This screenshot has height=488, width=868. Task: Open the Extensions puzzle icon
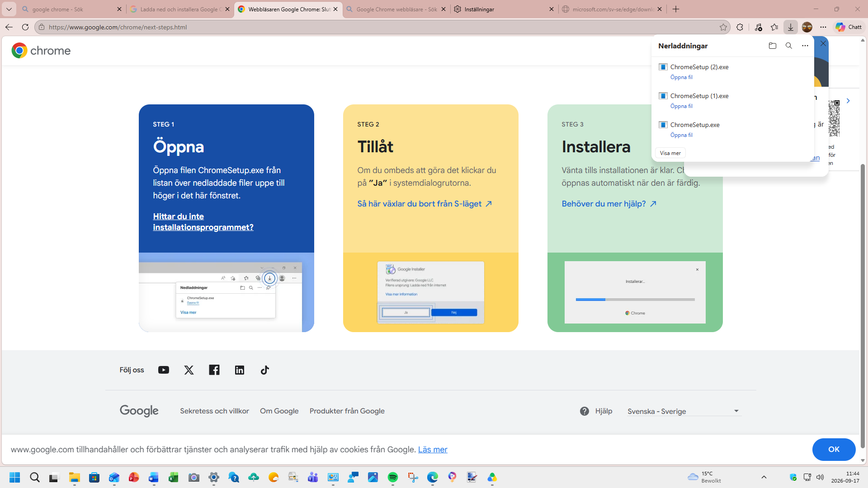point(740,27)
